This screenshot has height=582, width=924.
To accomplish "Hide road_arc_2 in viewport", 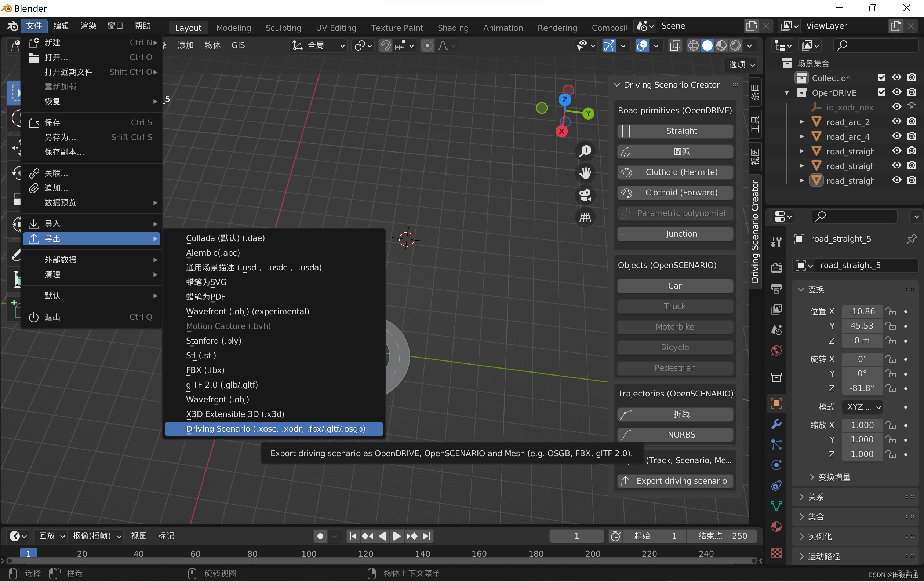I will (896, 121).
